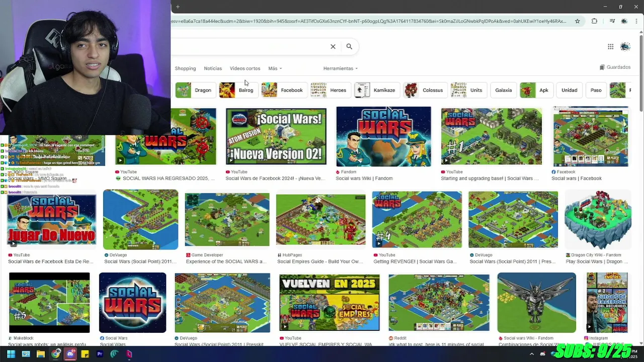
Task: Open File Explorer from the taskbar
Action: tap(41, 354)
